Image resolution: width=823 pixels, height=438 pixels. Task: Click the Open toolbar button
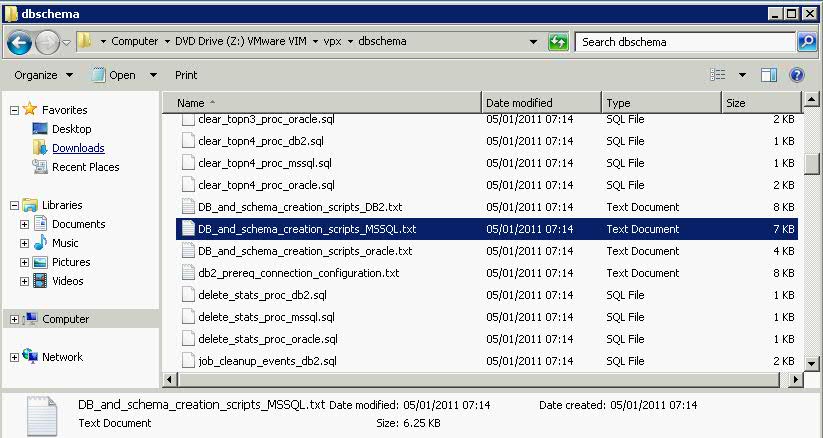115,75
